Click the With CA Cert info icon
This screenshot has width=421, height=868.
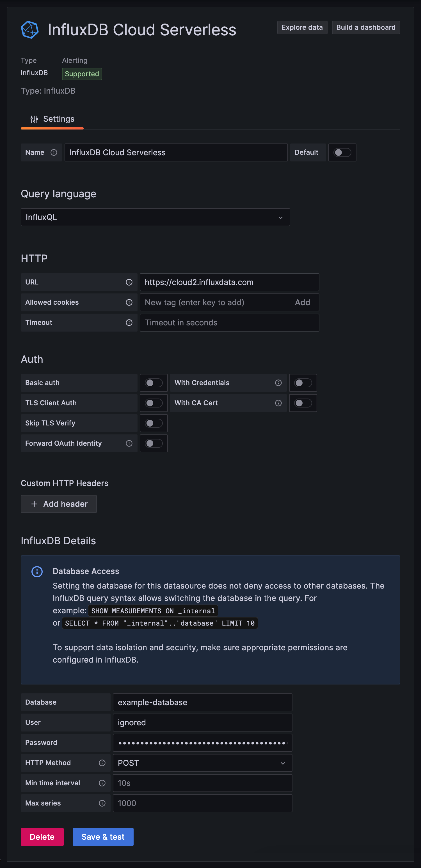click(x=278, y=403)
